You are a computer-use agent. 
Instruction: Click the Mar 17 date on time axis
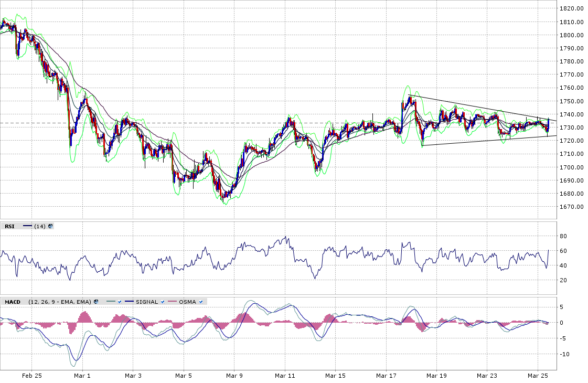tap(387, 376)
